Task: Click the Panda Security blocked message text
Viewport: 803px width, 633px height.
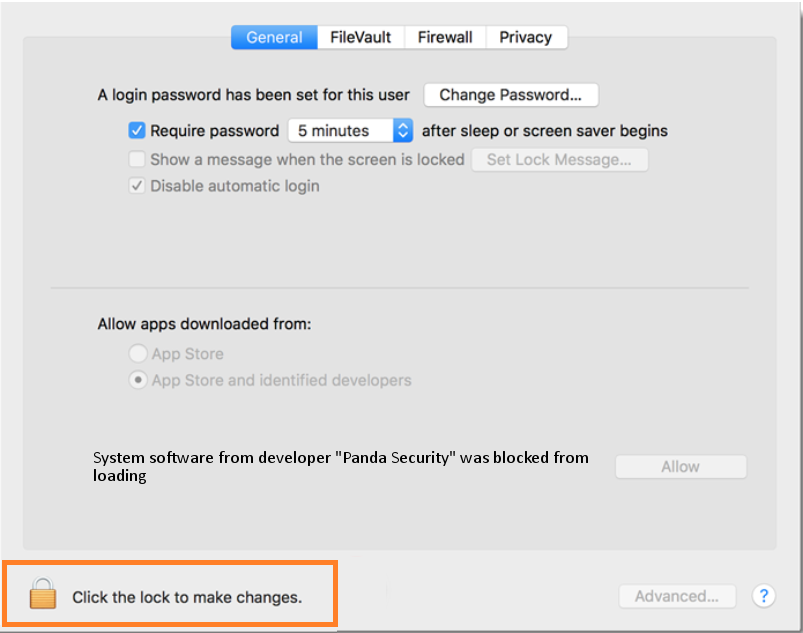Action: [x=341, y=467]
